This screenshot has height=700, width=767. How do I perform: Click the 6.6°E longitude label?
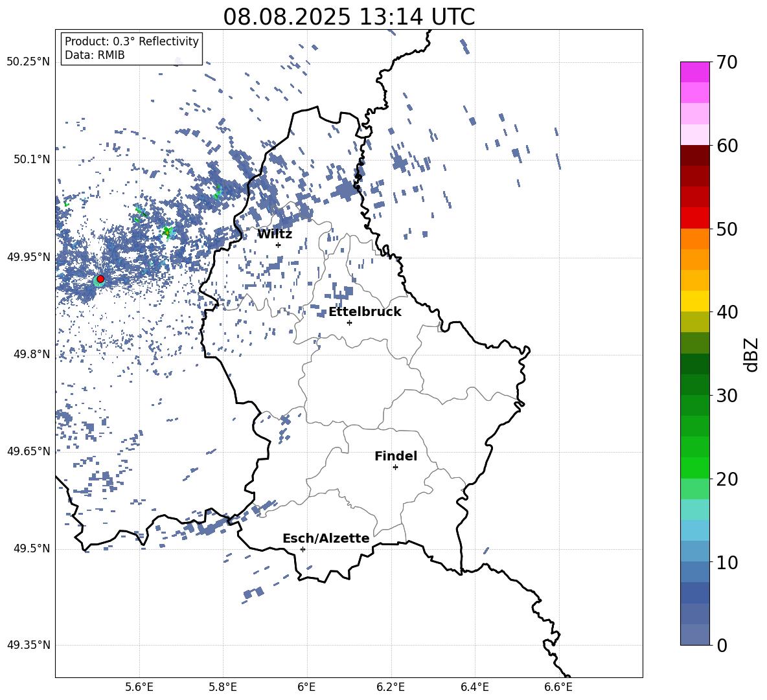point(558,687)
